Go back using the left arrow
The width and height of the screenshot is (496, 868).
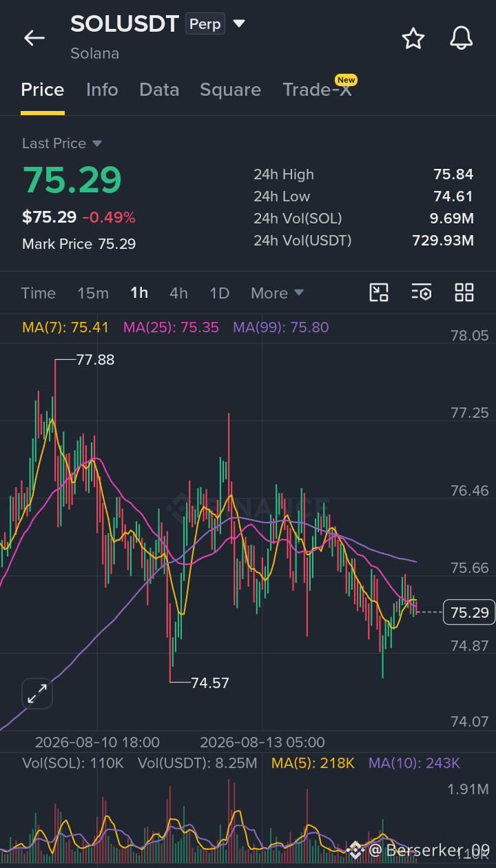[x=34, y=38]
